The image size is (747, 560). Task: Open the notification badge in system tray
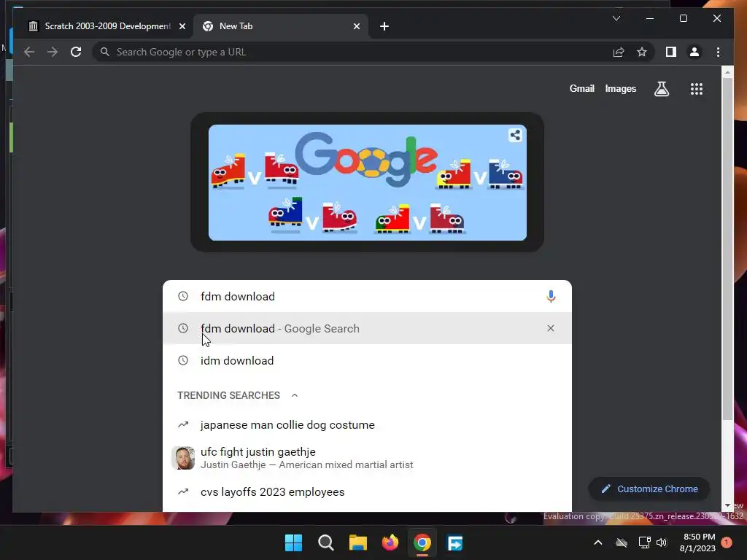tap(727, 542)
